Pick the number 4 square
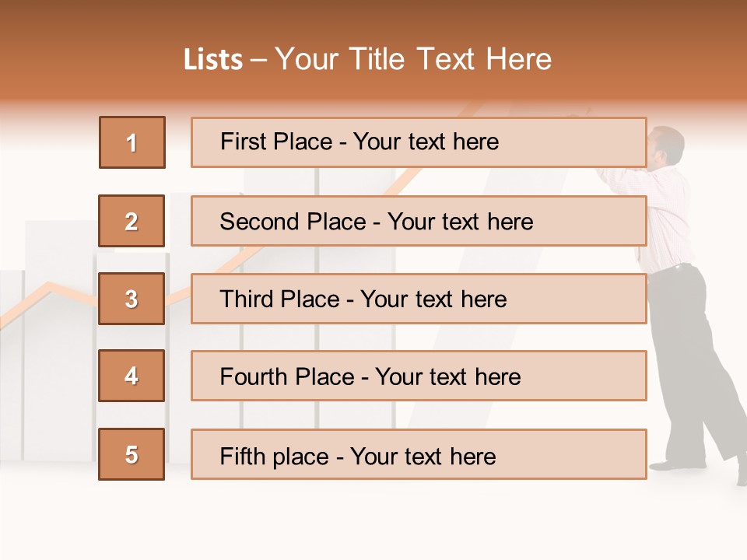The height and width of the screenshot is (560, 747). pyautogui.click(x=132, y=376)
